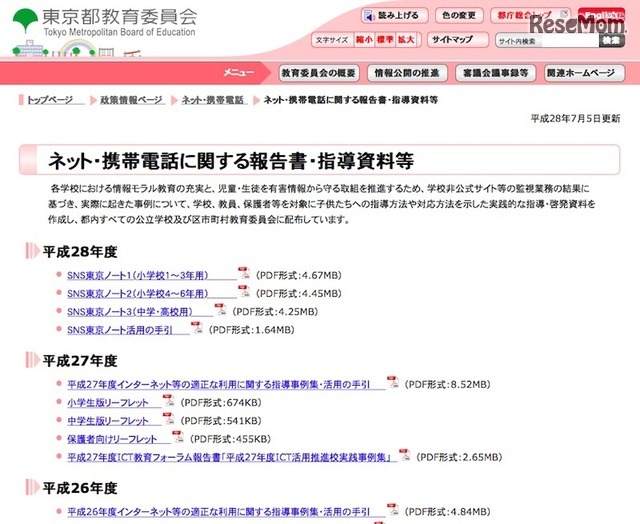Click the 色の変更 button
Viewport: 640px width, 524px height.
pyautogui.click(x=459, y=16)
